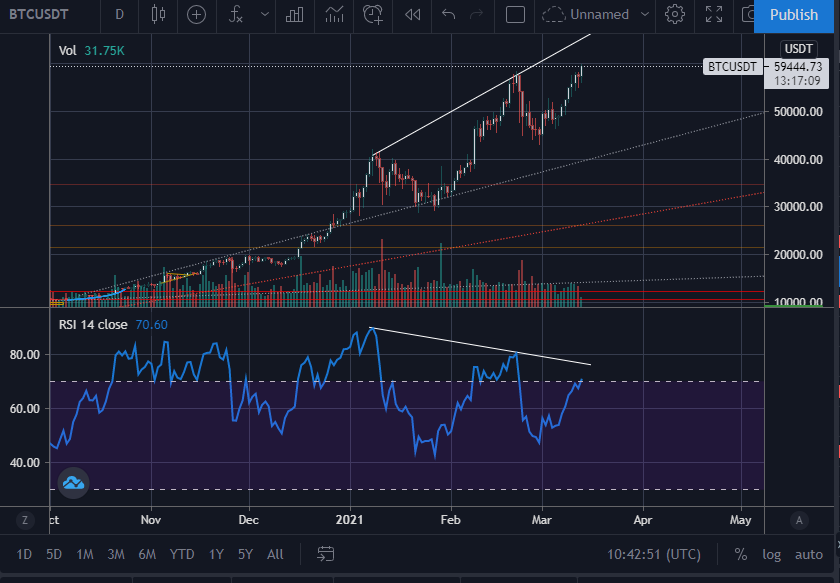Take a chart snapshot with the camera icon
The image size is (840, 583).
coord(747,14)
